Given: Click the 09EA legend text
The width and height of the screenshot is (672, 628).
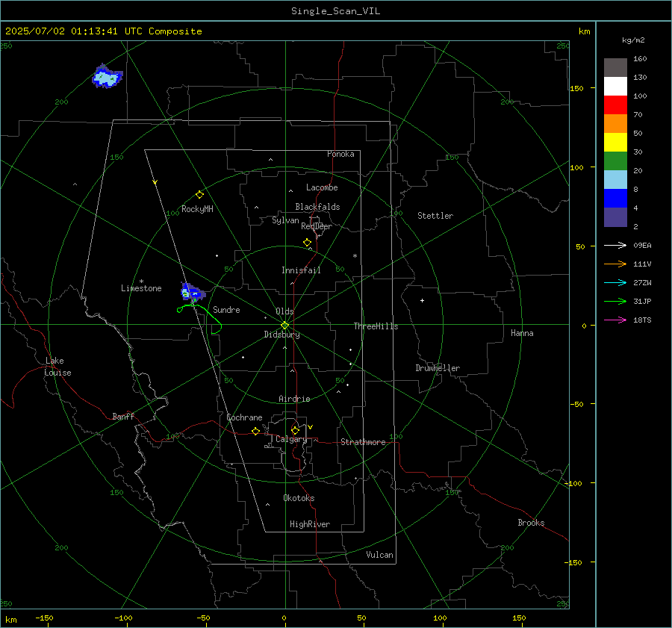Looking at the screenshot, I should 642,245.
